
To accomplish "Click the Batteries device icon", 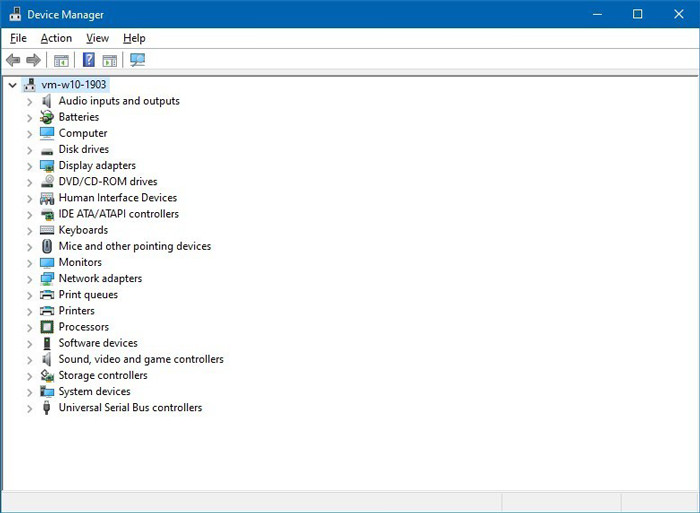I will [47, 117].
